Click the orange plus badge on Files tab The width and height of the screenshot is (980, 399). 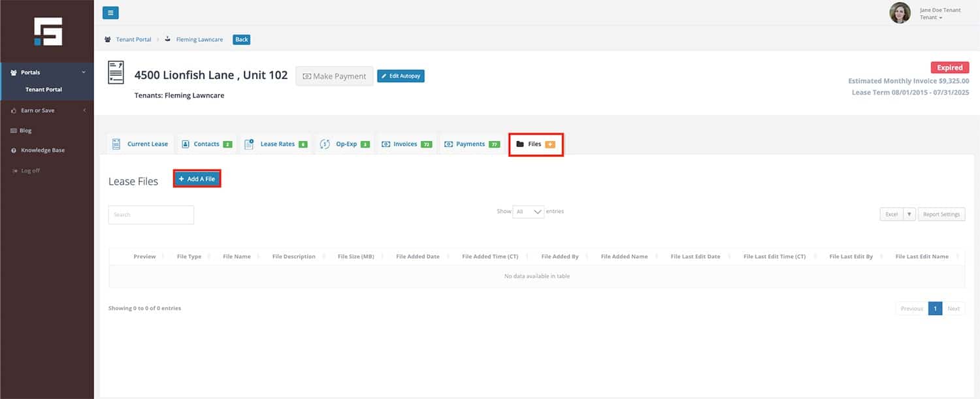(x=549, y=144)
